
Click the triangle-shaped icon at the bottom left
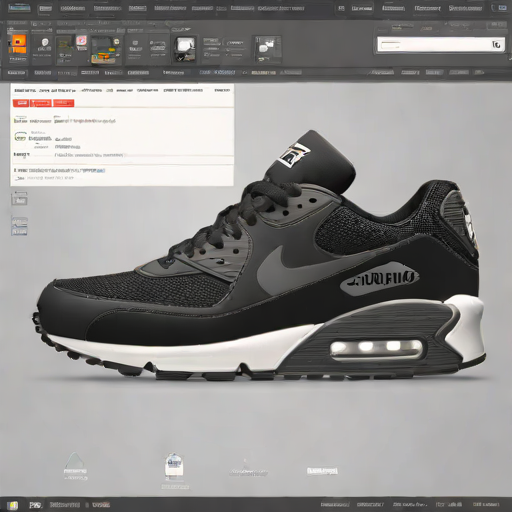pyautogui.click(x=75, y=461)
